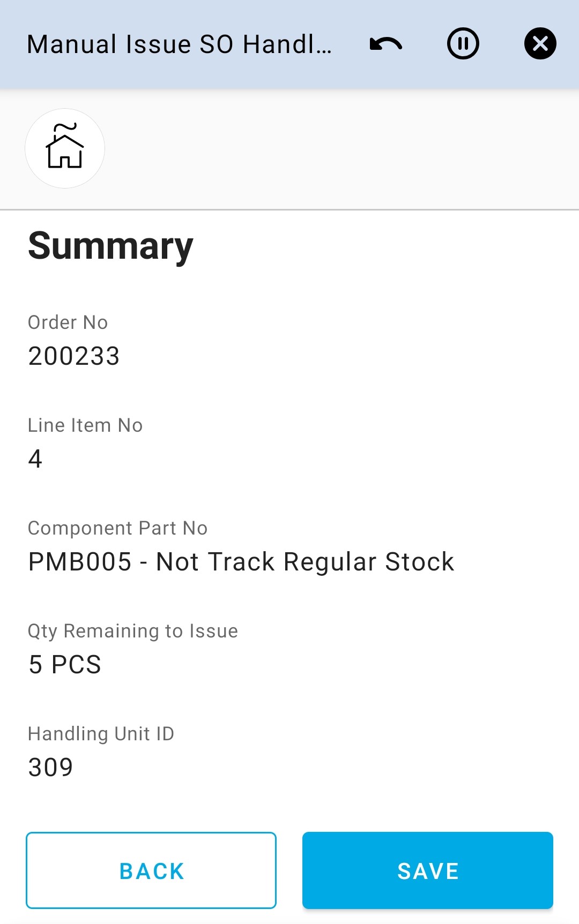Close Manual Issue SO Handling screen

tap(540, 44)
